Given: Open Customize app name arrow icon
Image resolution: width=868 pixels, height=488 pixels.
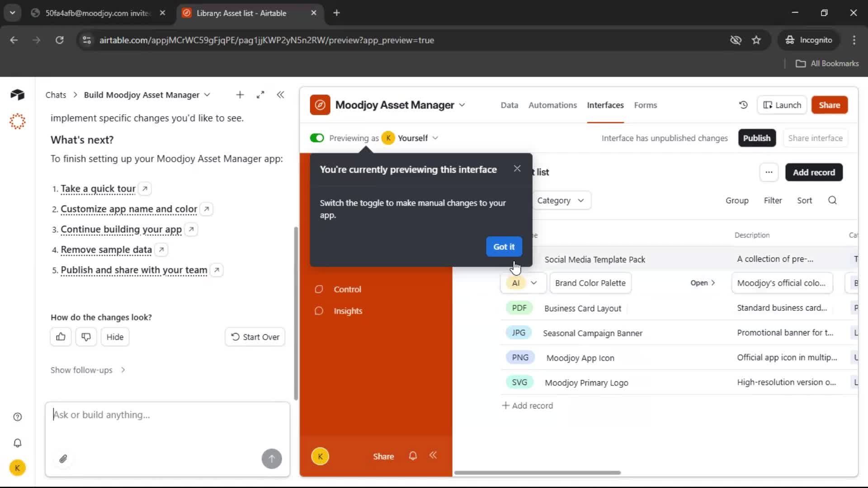Looking at the screenshot, I should pos(206,209).
